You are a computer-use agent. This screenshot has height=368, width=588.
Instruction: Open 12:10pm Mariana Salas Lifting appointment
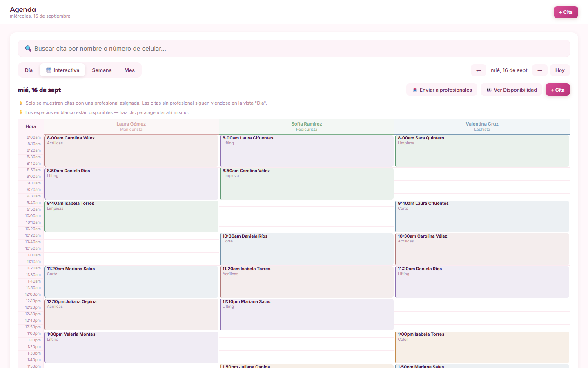click(307, 314)
